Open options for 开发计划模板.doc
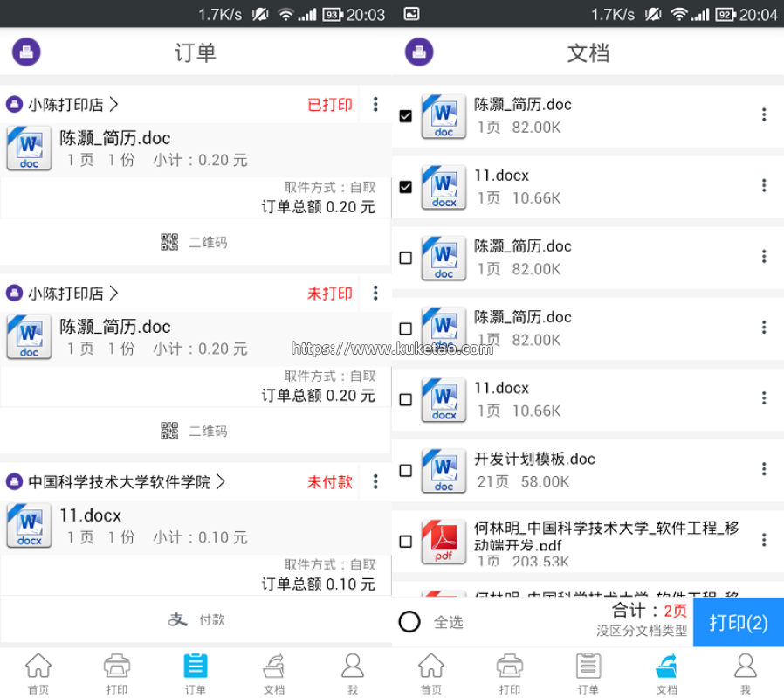 click(x=764, y=469)
